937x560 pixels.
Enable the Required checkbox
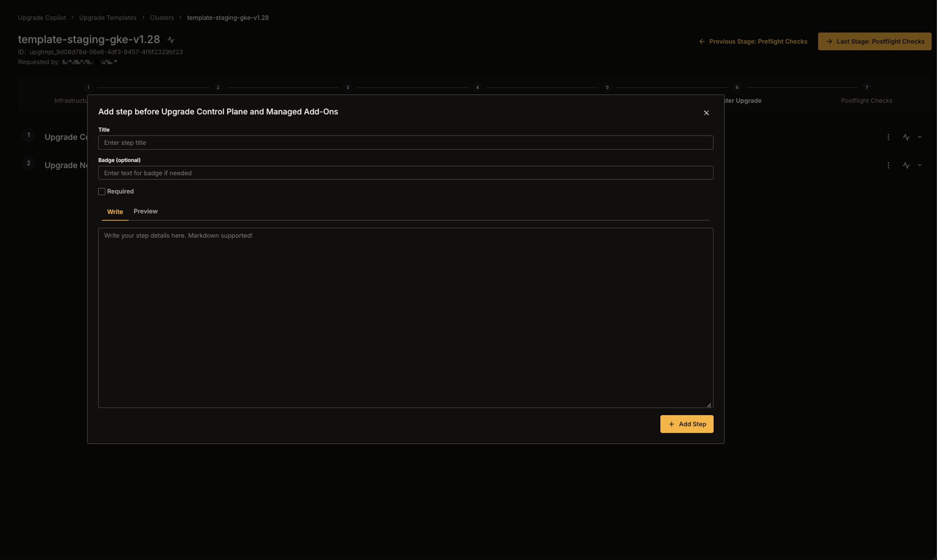[102, 191]
